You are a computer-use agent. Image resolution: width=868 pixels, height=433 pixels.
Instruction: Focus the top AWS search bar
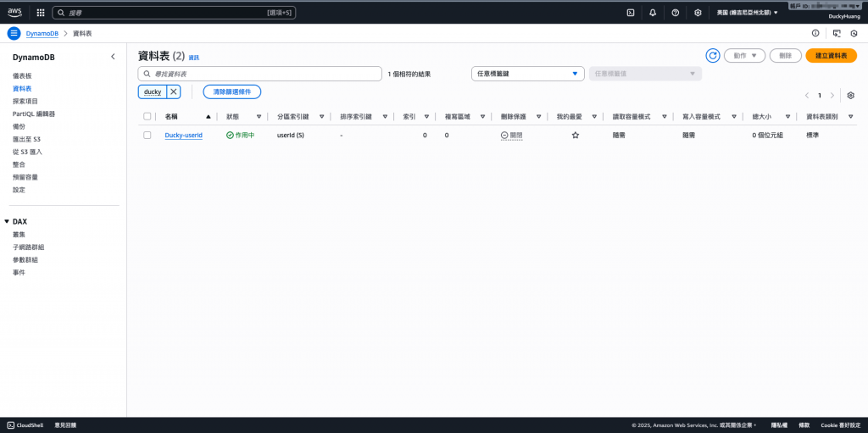coord(174,12)
